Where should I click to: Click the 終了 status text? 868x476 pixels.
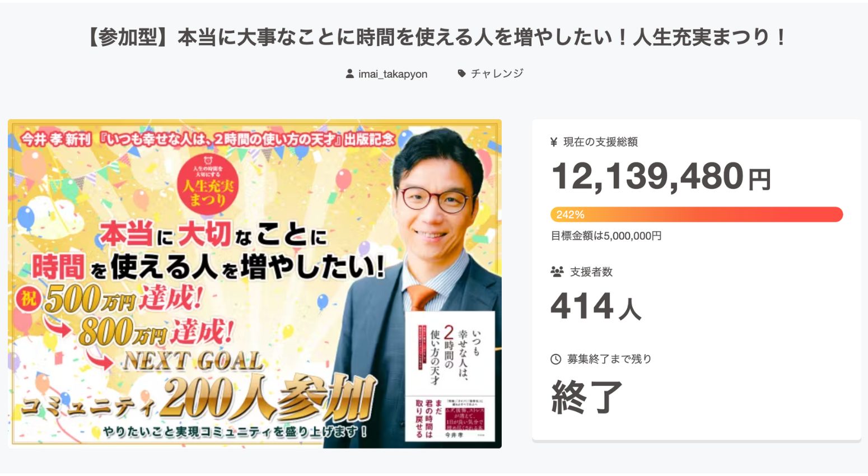coord(587,396)
